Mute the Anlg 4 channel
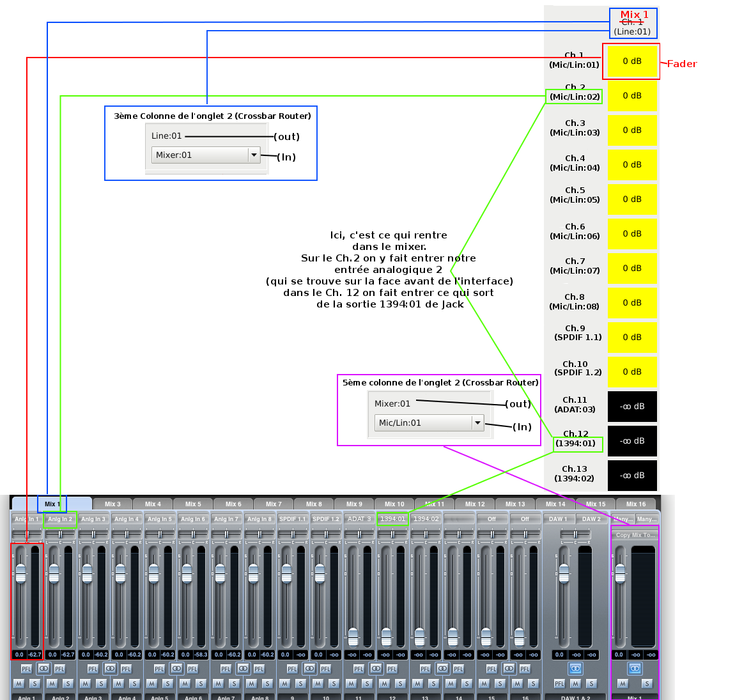 [x=119, y=683]
